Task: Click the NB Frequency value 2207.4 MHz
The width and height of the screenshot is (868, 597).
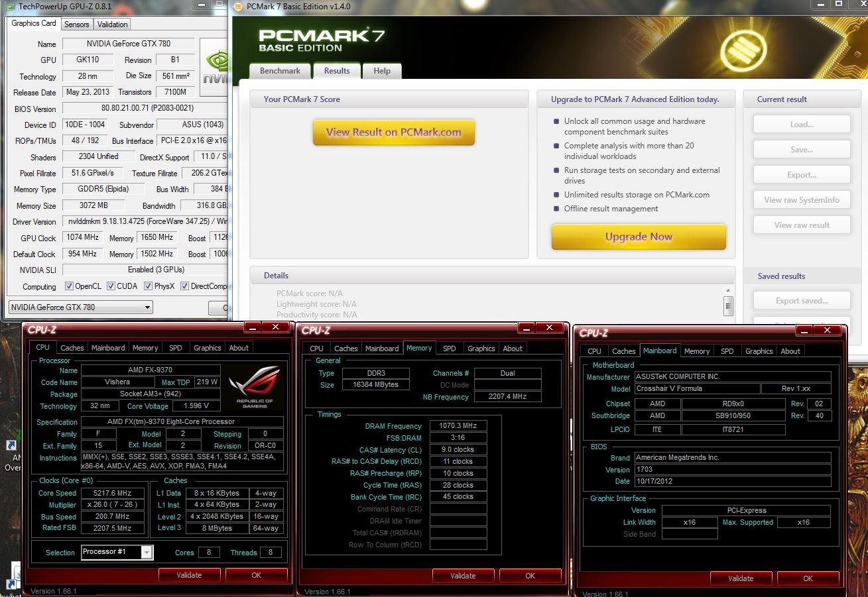Action: (507, 397)
